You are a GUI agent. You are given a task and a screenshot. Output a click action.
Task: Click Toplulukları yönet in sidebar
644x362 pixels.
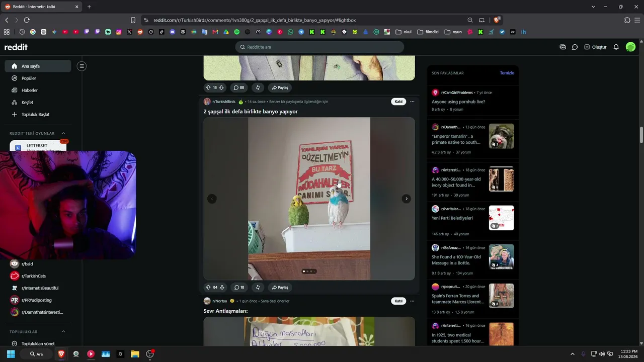38,344
